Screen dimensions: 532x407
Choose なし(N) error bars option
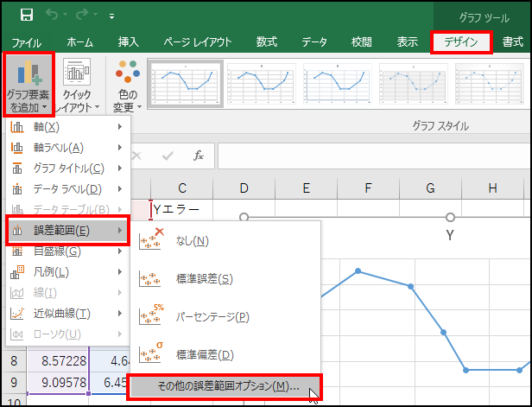[225, 241]
